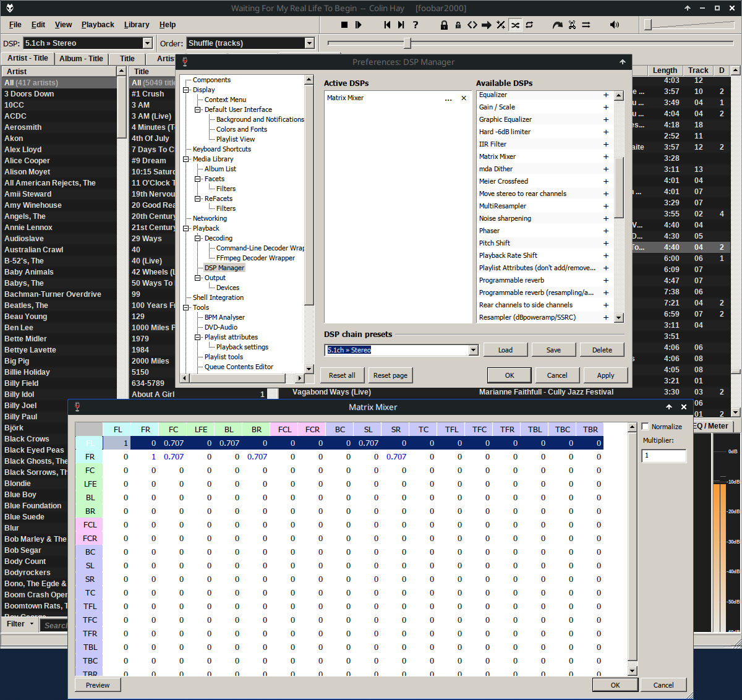Screen dimensions: 742x700
Task: Click the scissors toolbar icon
Action: pos(572,25)
